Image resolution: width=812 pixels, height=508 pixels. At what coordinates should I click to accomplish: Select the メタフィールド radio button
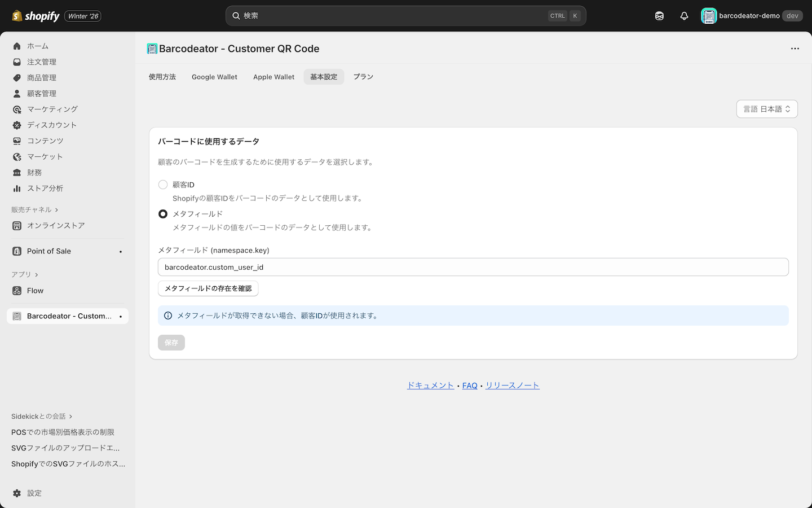tap(163, 213)
